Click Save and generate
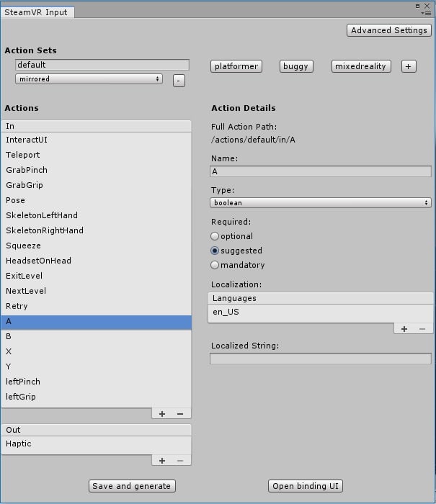The width and height of the screenshot is (436, 504). click(x=132, y=486)
